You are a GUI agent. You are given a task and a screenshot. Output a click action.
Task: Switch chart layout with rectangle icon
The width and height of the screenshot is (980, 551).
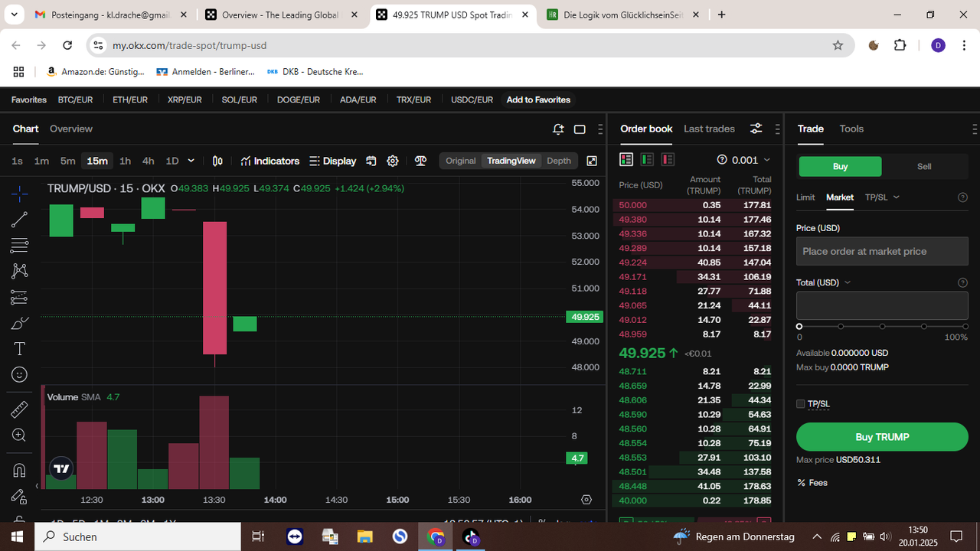(580, 129)
